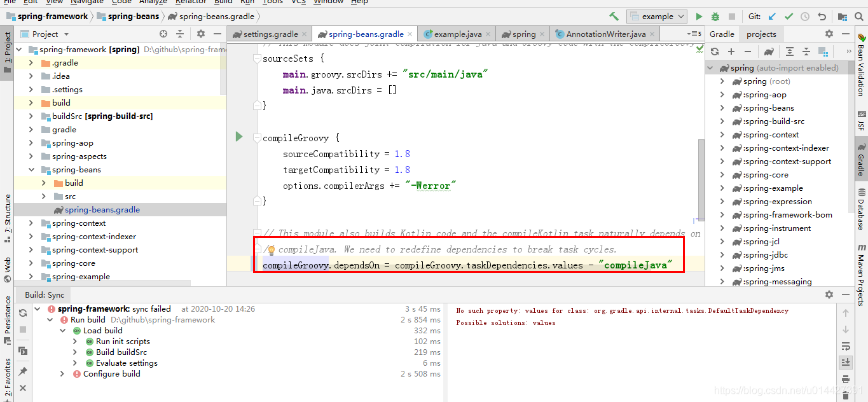Collapse all nodes in the Gradle panel
Viewport: 868px width, 402px height.
[x=806, y=52]
